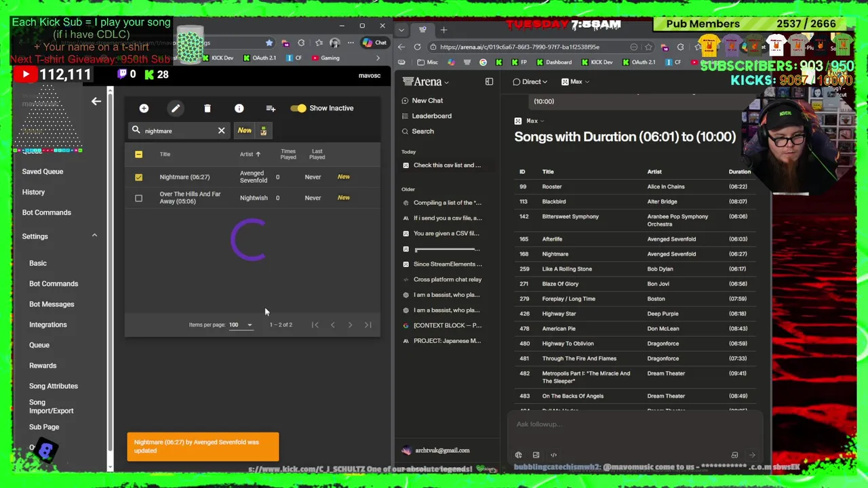Open the Items per page 100 dropdown
The width and height of the screenshot is (868, 488).
tap(240, 325)
